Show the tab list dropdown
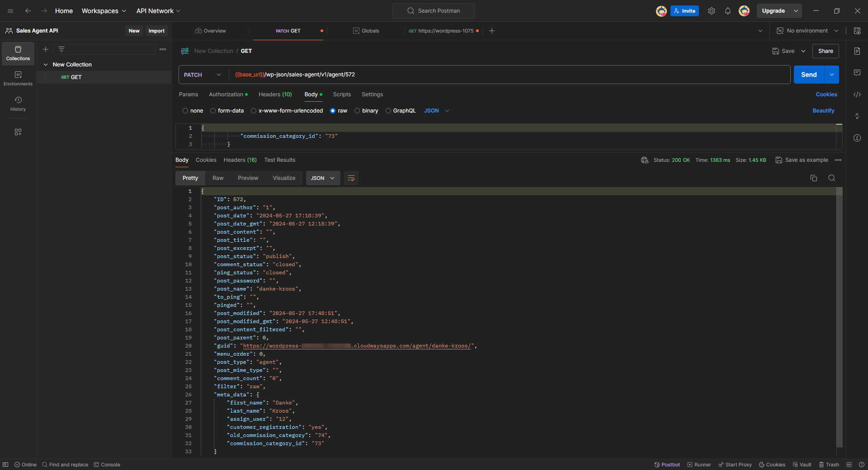This screenshot has width=868, height=470. (760, 31)
